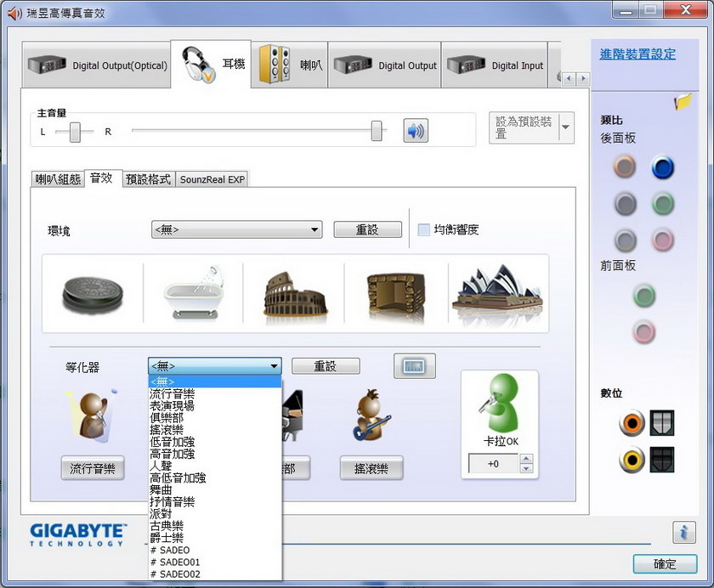Click the pop singer equalizer icon

[93, 416]
